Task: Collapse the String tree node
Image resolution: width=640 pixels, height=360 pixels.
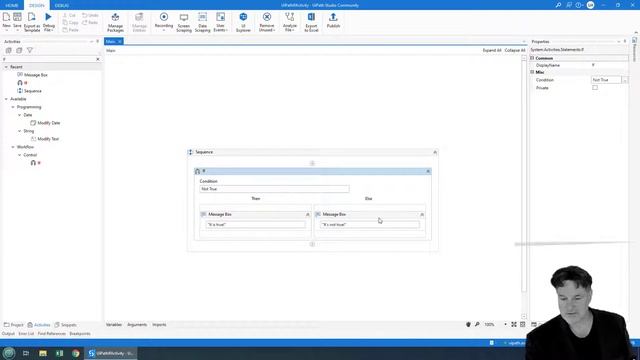Action: [x=20, y=131]
